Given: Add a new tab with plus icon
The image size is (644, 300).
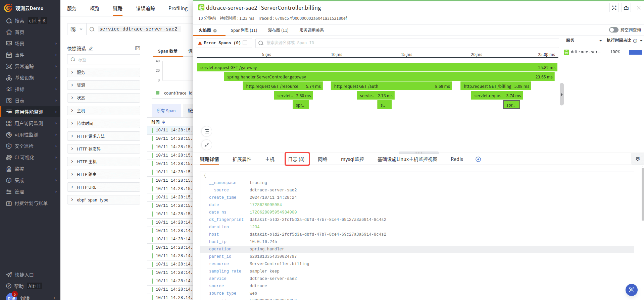Looking at the screenshot, I should (x=478, y=159).
